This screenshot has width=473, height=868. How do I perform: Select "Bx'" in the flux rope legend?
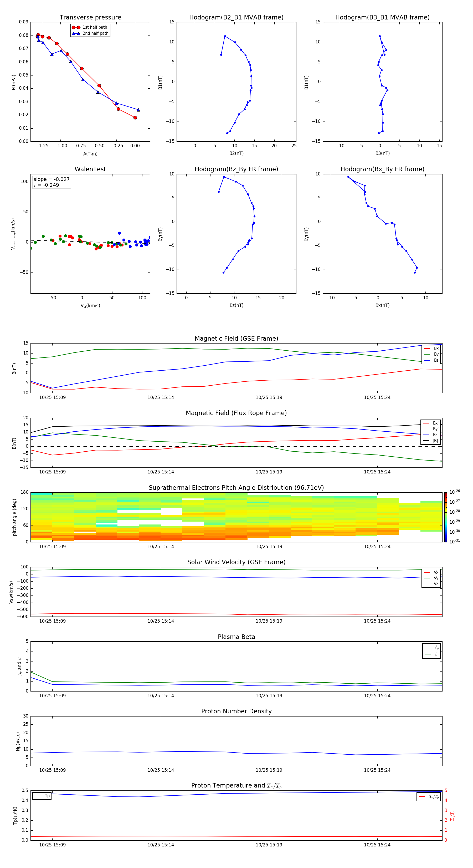431,423
